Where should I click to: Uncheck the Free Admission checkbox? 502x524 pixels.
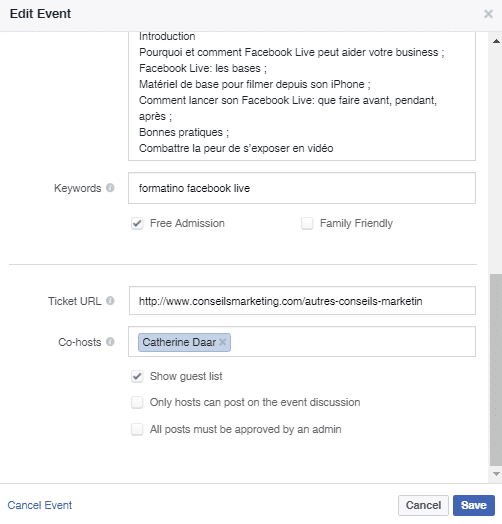pos(137,223)
